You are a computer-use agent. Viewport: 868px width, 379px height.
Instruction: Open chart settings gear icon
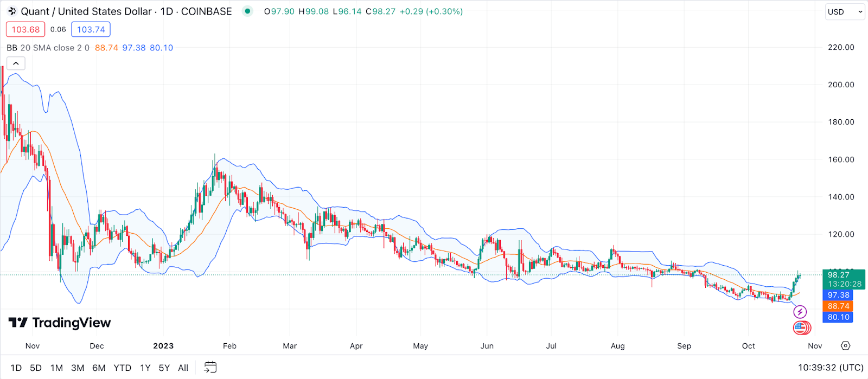pos(845,346)
